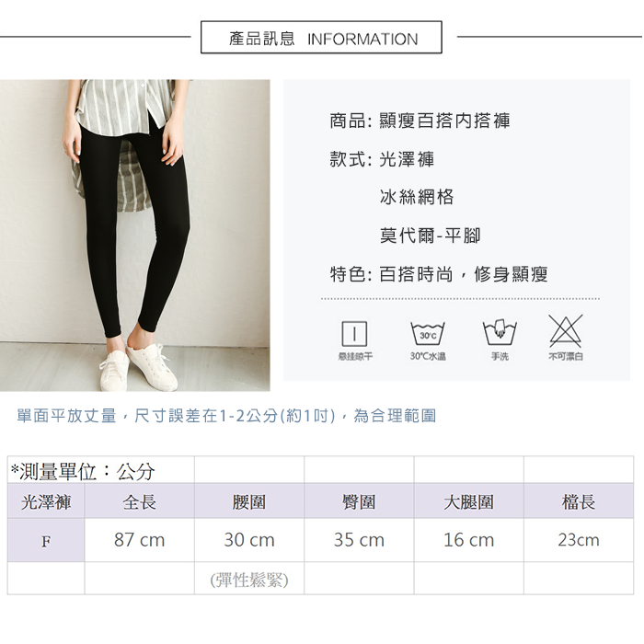Viewport: 644px width, 644px height.
Task: Click the 全長 column header
Action: pyautogui.click(x=139, y=501)
